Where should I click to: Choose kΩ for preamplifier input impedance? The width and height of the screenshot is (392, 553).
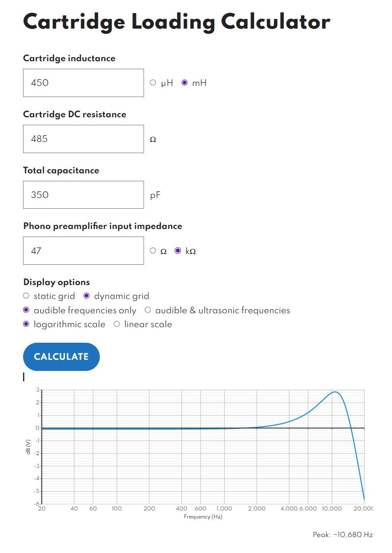coord(178,250)
